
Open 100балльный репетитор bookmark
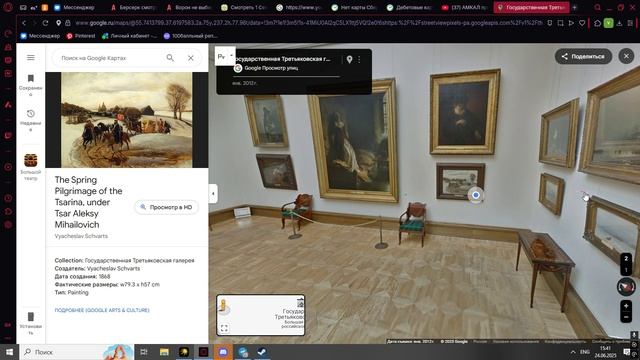[190, 36]
